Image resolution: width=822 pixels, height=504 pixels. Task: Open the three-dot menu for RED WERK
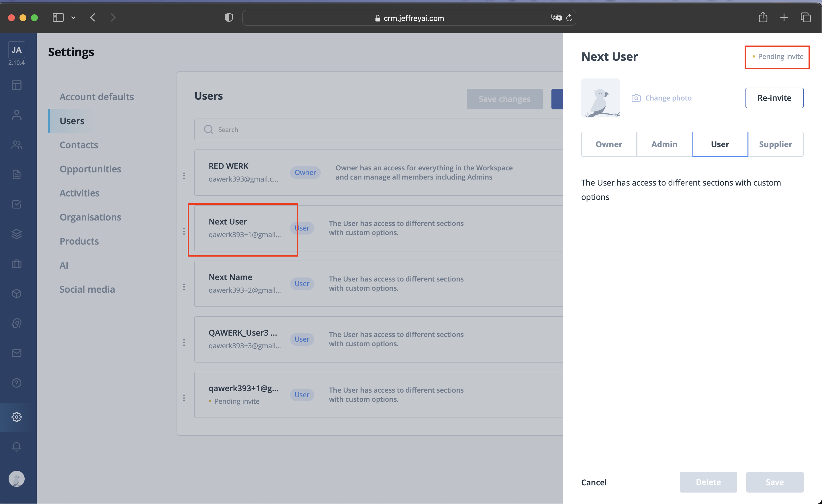click(x=184, y=176)
